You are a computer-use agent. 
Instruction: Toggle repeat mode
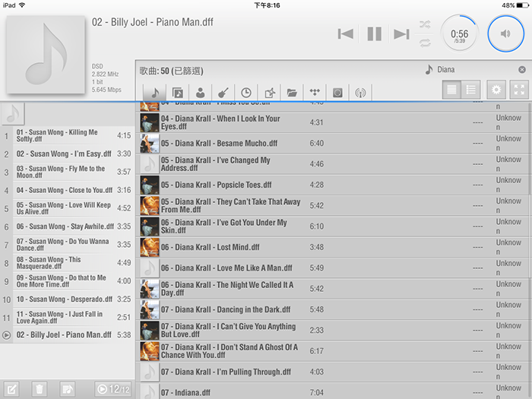pos(425,43)
